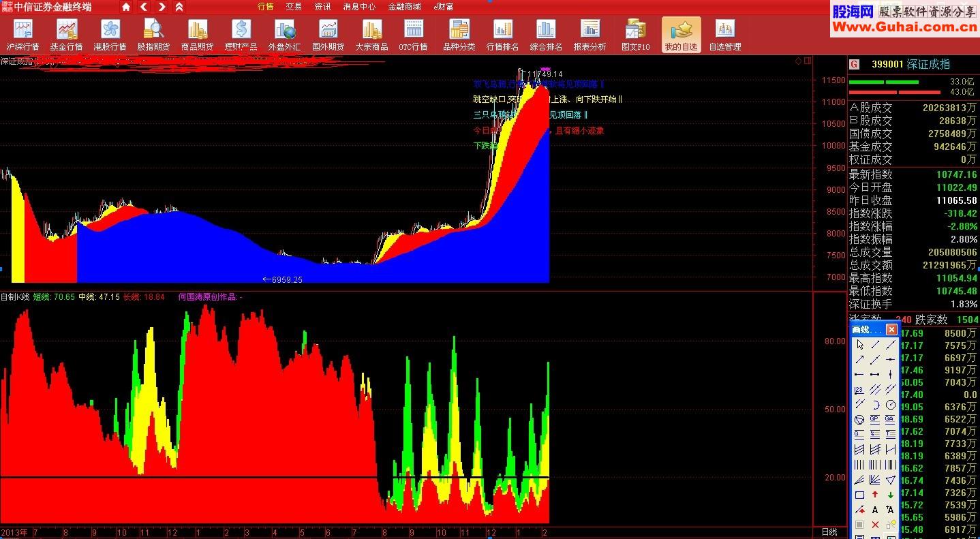Open 综合排名 comprehensive ranking
The width and height of the screenshot is (980, 539).
tap(546, 34)
